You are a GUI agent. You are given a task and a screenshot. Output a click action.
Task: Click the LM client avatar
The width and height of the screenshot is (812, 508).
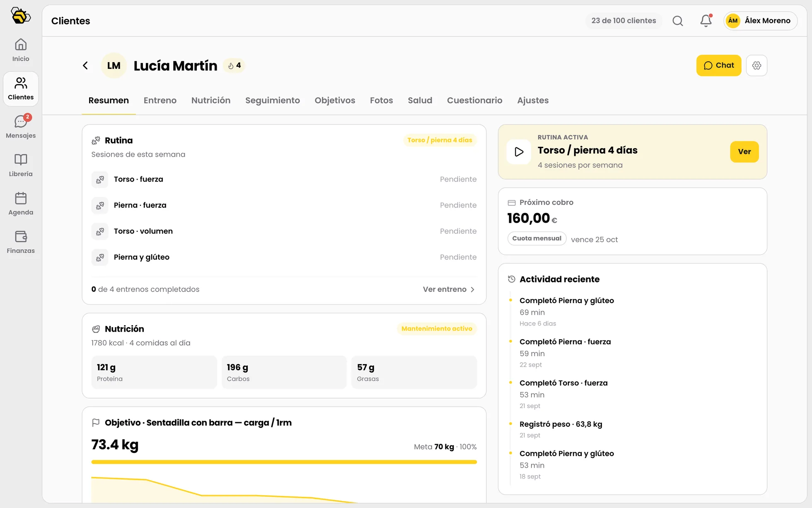point(114,66)
